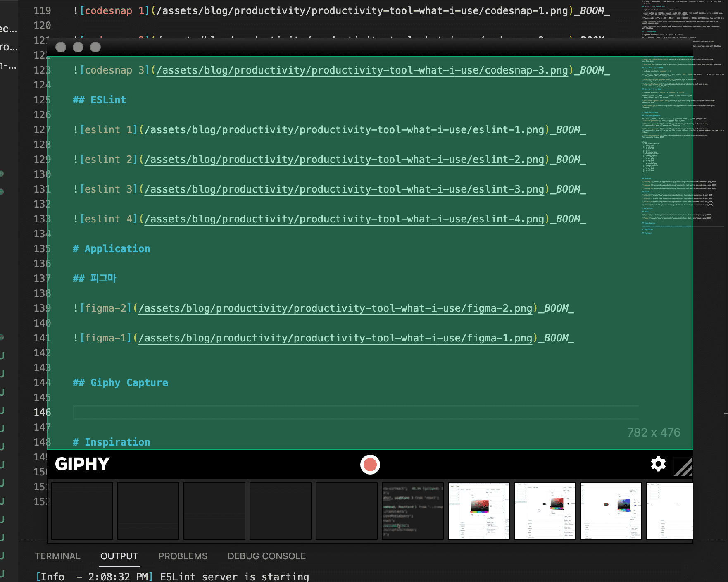Open the second color picker GIF thumbnail
Screen dimensions: 728x582
545,511
